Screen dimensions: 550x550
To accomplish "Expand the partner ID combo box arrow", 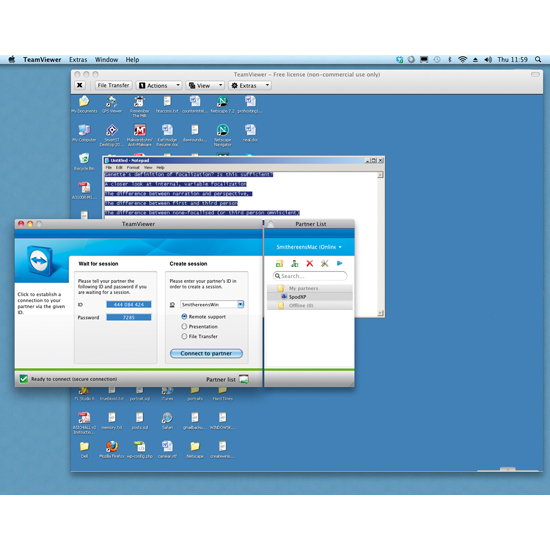I will point(240,304).
